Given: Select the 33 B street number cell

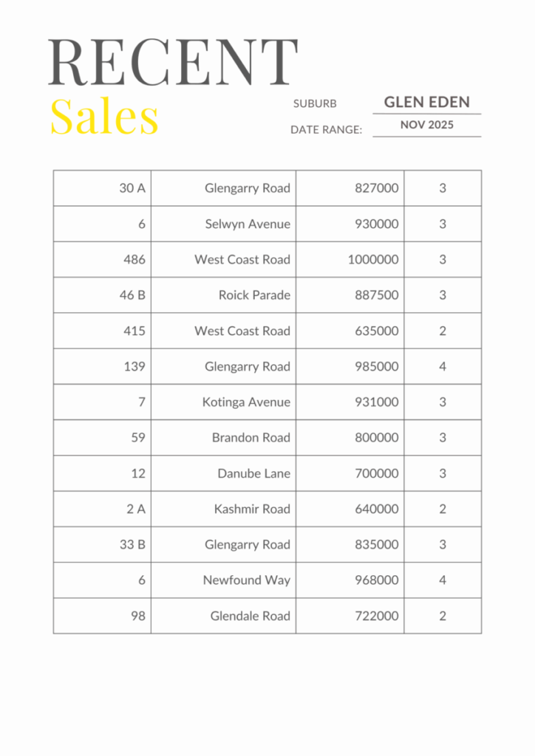Looking at the screenshot, I should pos(132,545).
